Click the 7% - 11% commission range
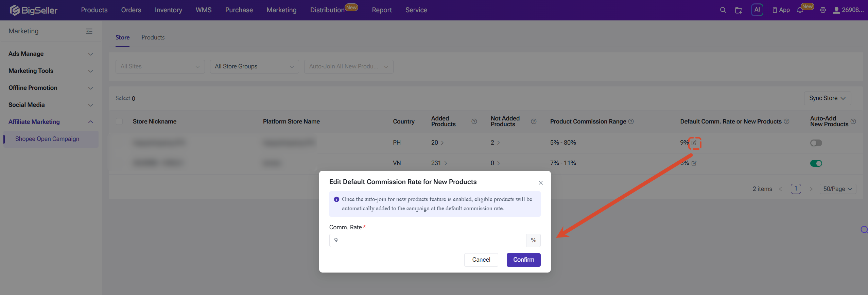 [x=563, y=163]
